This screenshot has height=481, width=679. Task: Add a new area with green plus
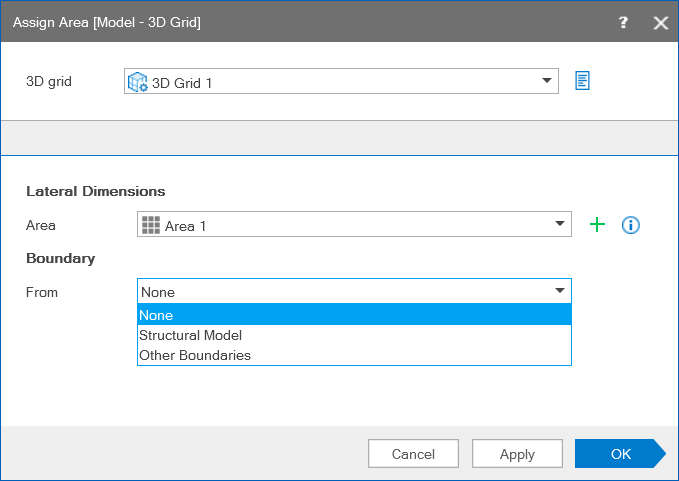coord(597,225)
